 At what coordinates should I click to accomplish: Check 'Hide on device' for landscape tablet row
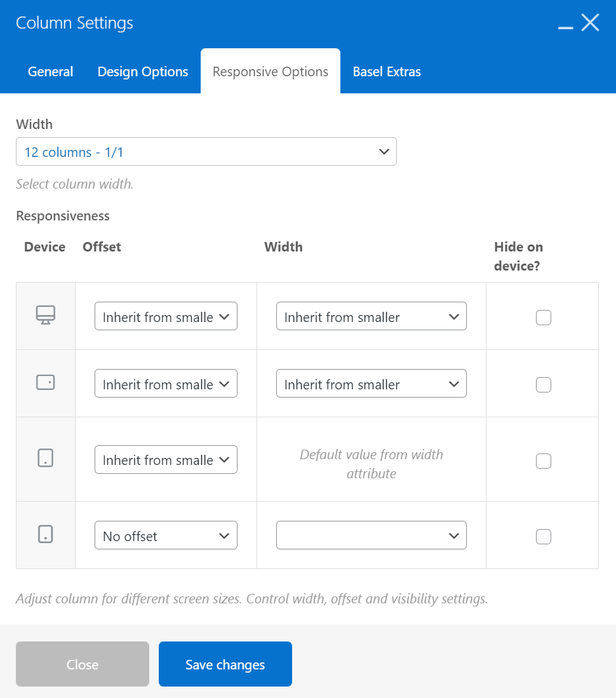coord(543,384)
